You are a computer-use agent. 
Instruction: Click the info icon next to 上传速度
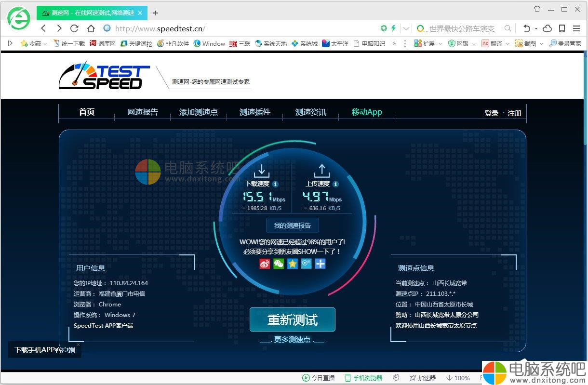[335, 184]
